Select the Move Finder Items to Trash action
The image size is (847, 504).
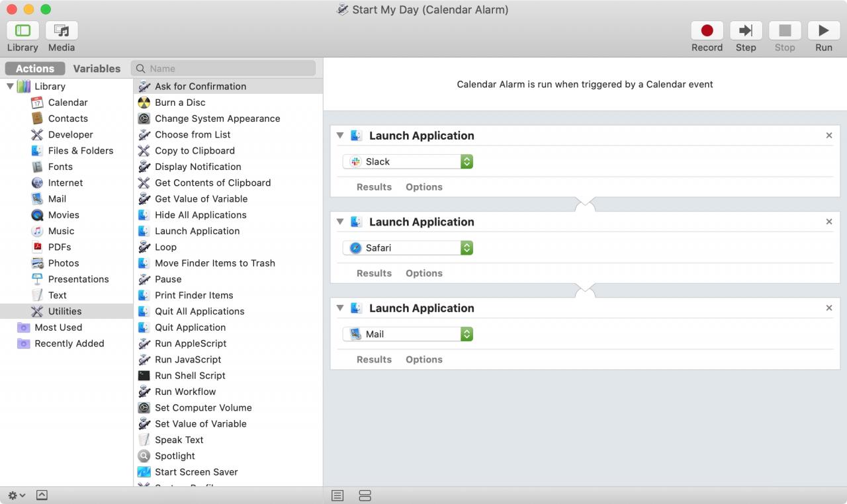(228, 263)
